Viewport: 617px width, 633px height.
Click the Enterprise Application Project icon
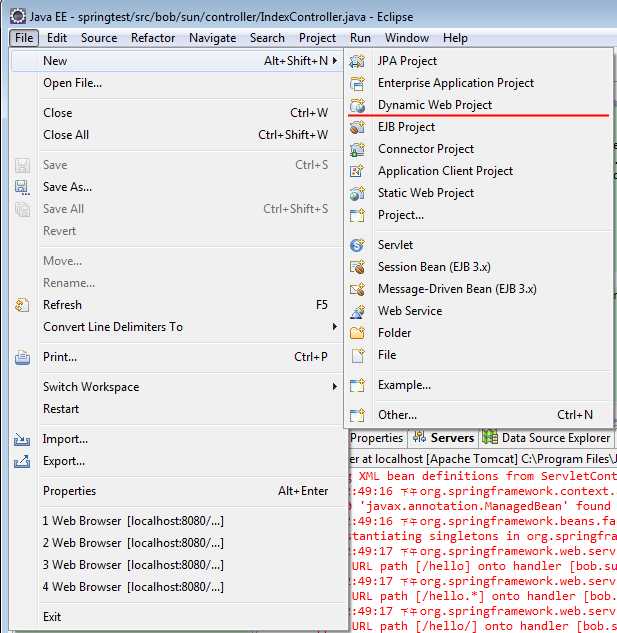click(x=357, y=83)
